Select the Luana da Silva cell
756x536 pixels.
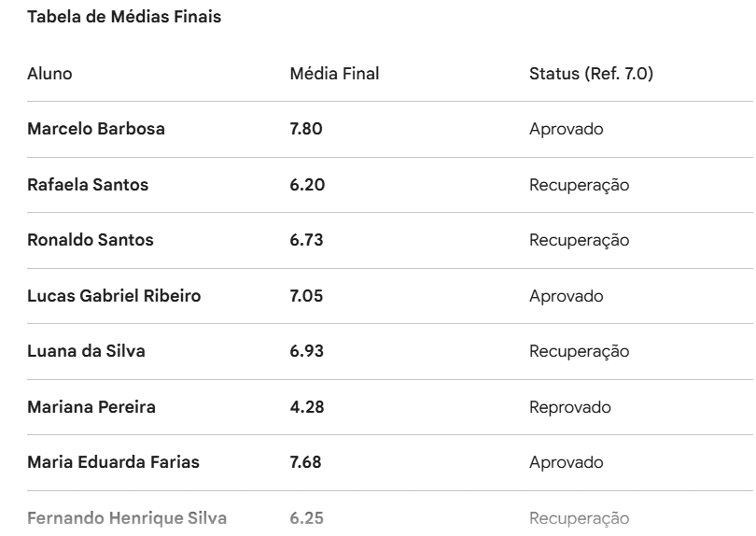tap(86, 351)
